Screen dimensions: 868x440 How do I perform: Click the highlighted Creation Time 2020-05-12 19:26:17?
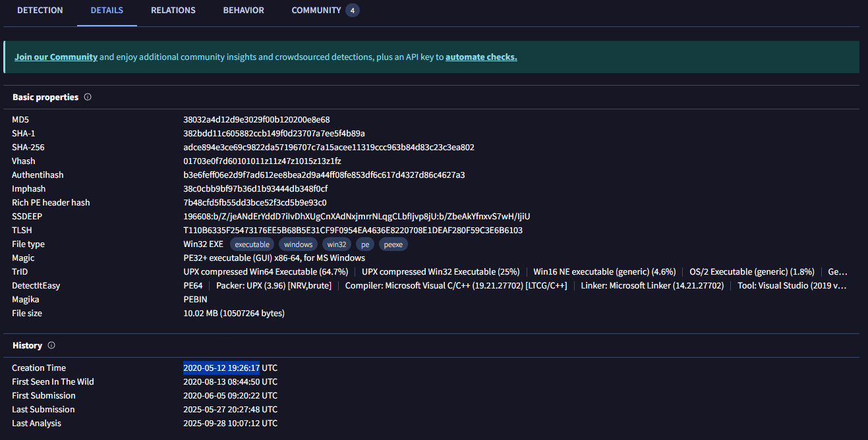pos(221,368)
